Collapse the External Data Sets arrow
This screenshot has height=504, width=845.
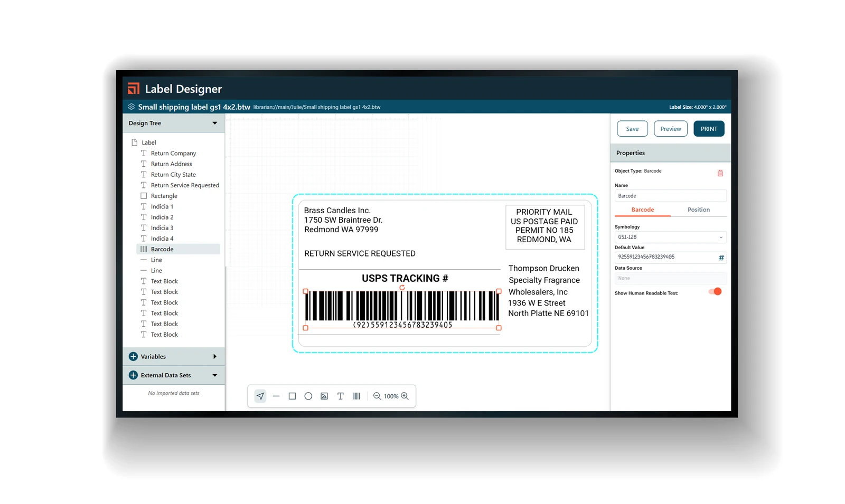click(x=215, y=375)
